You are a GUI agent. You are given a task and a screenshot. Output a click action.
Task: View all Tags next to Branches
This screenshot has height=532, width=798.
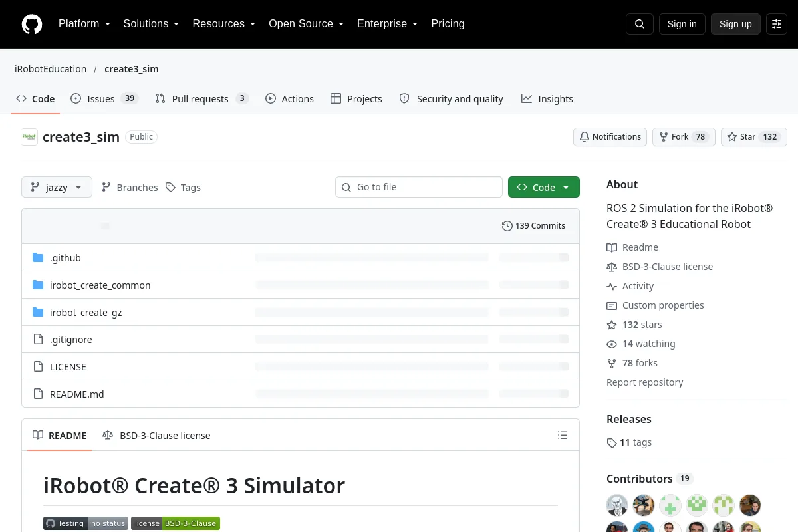pos(183,188)
